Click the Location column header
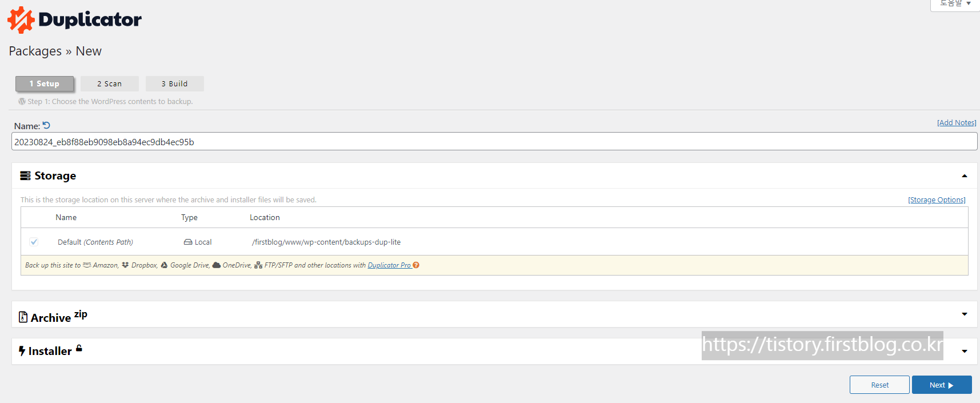This screenshot has width=980, height=403. [x=265, y=217]
